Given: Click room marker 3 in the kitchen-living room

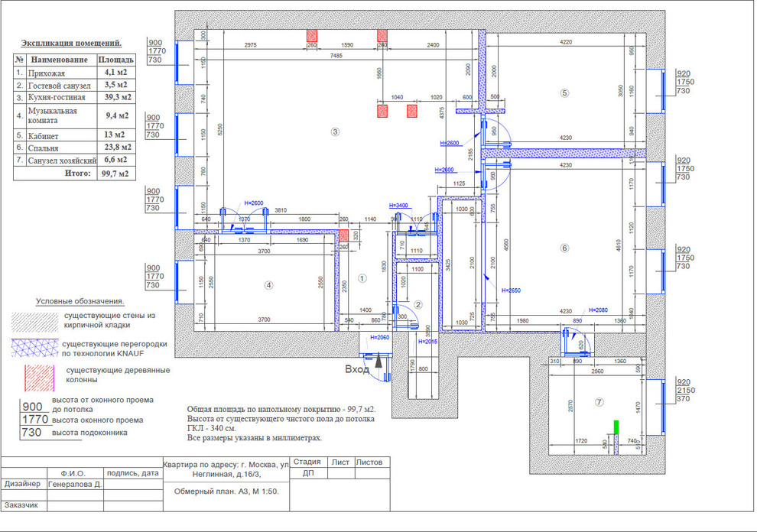Looking at the screenshot, I should tap(334, 131).
